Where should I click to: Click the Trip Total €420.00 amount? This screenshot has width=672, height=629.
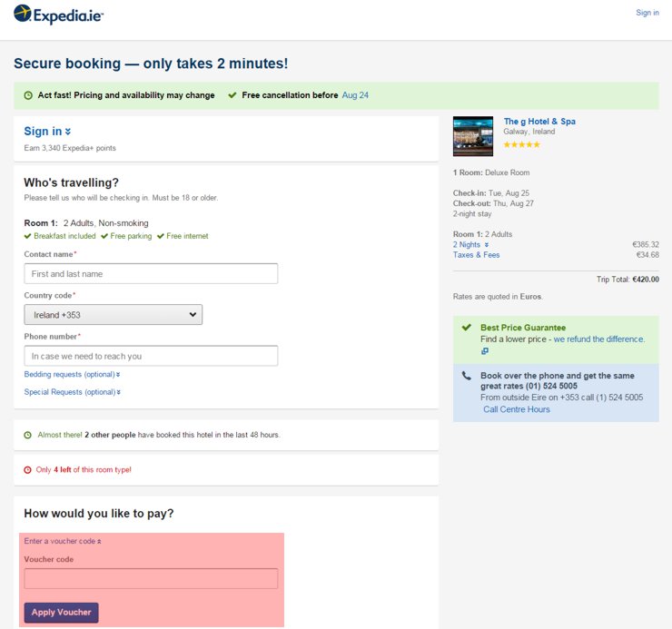click(646, 280)
